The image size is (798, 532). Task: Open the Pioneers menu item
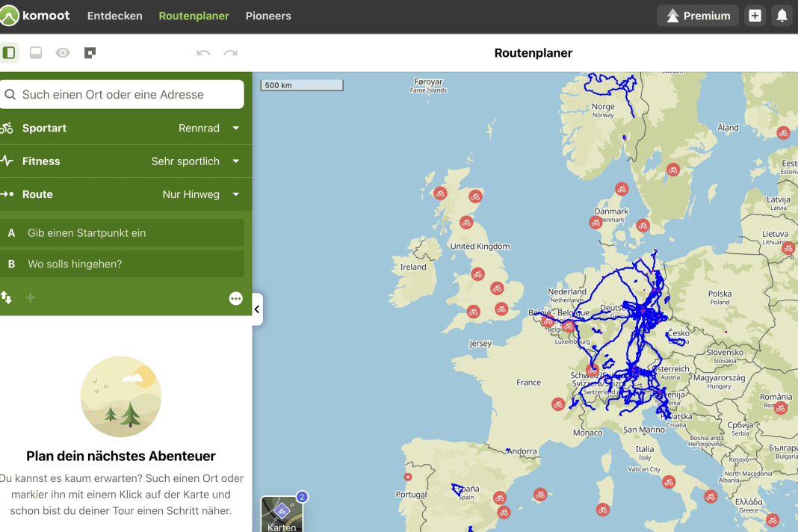(268, 15)
